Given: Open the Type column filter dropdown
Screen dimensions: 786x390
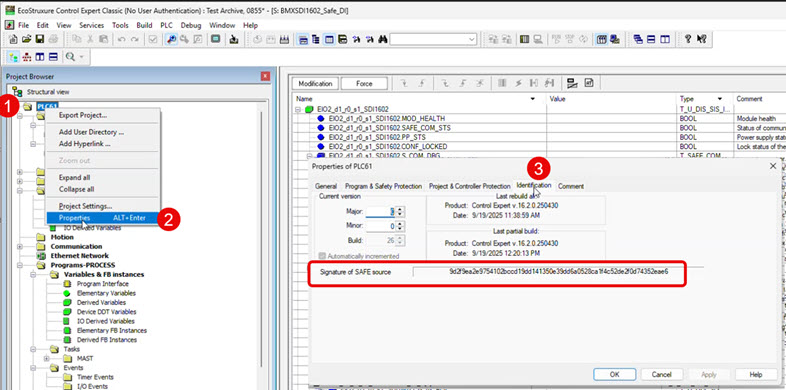Looking at the screenshot, I should 720,99.
